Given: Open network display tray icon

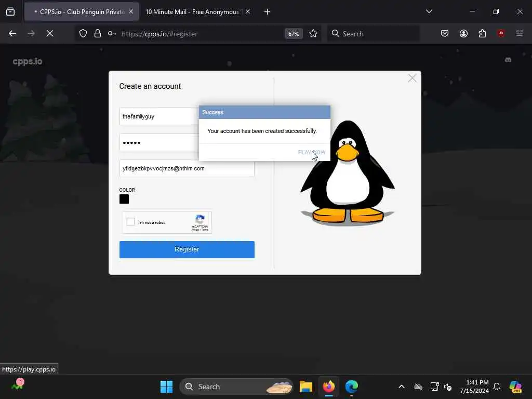Looking at the screenshot, I should pos(435,387).
